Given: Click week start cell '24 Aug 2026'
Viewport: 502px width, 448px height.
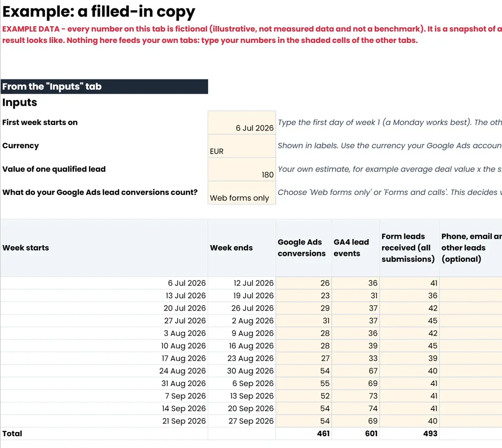Looking at the screenshot, I should pos(104,371).
